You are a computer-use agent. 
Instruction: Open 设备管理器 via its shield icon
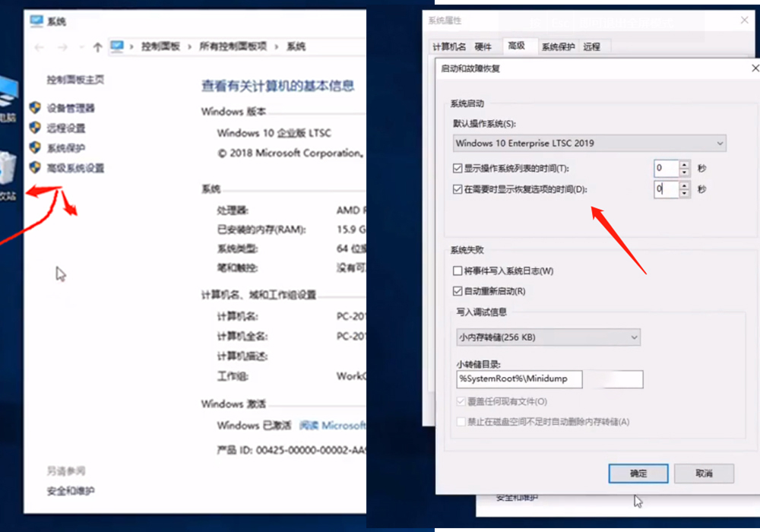click(36, 108)
